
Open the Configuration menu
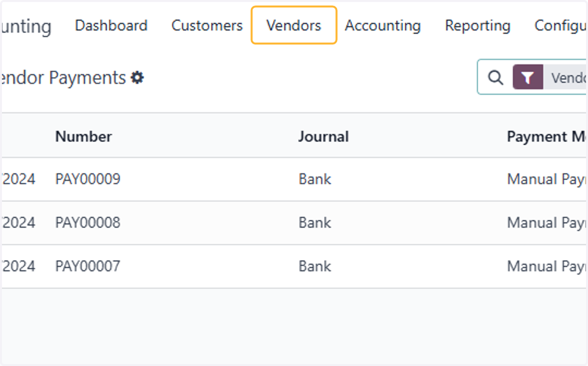tap(561, 26)
